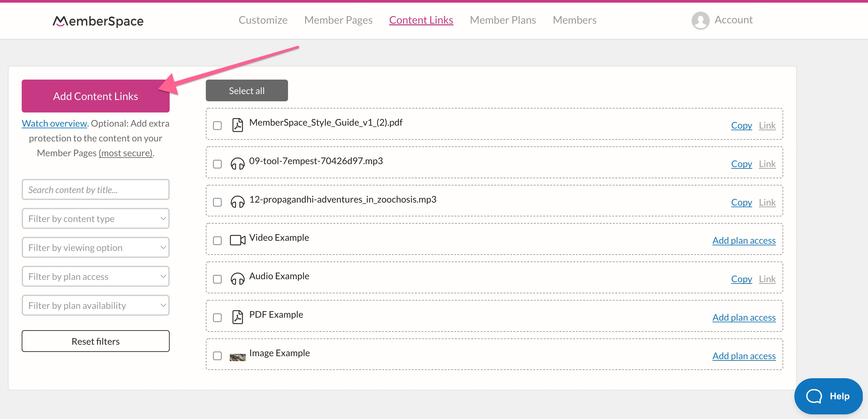
Task: Click the PDF icon beside PDF Example
Action: (x=238, y=317)
